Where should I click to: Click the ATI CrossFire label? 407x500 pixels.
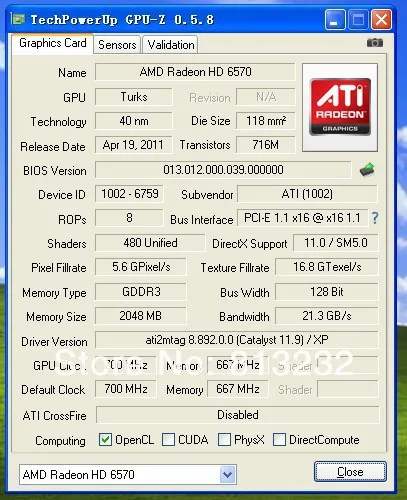tap(54, 416)
